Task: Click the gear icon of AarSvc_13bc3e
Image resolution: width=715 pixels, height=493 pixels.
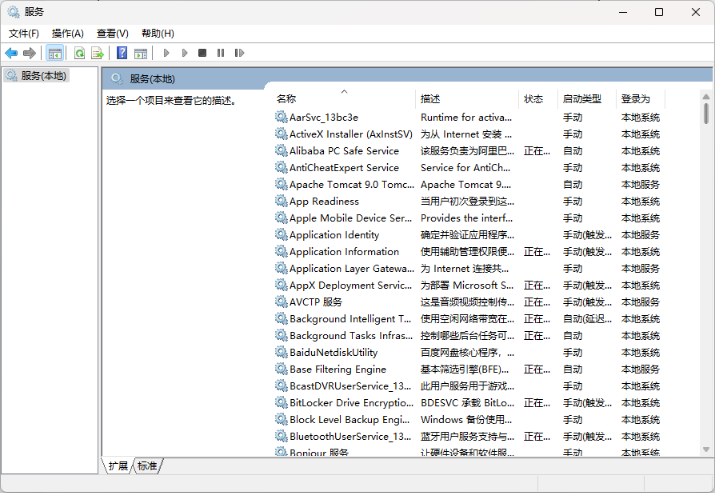Action: pos(281,117)
